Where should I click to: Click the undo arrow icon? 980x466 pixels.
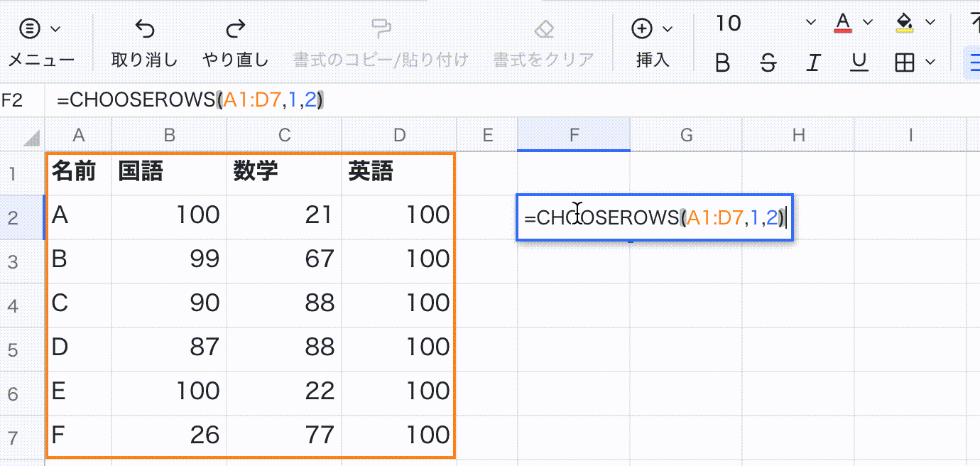145,28
